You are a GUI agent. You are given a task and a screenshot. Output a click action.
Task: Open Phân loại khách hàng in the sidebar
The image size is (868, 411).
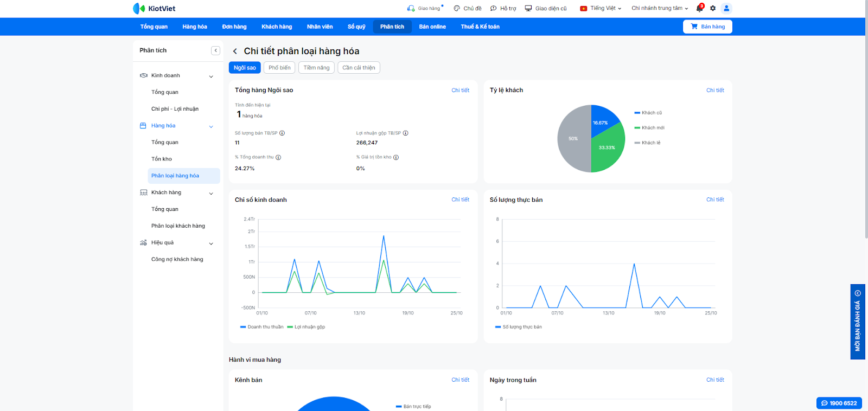point(178,226)
